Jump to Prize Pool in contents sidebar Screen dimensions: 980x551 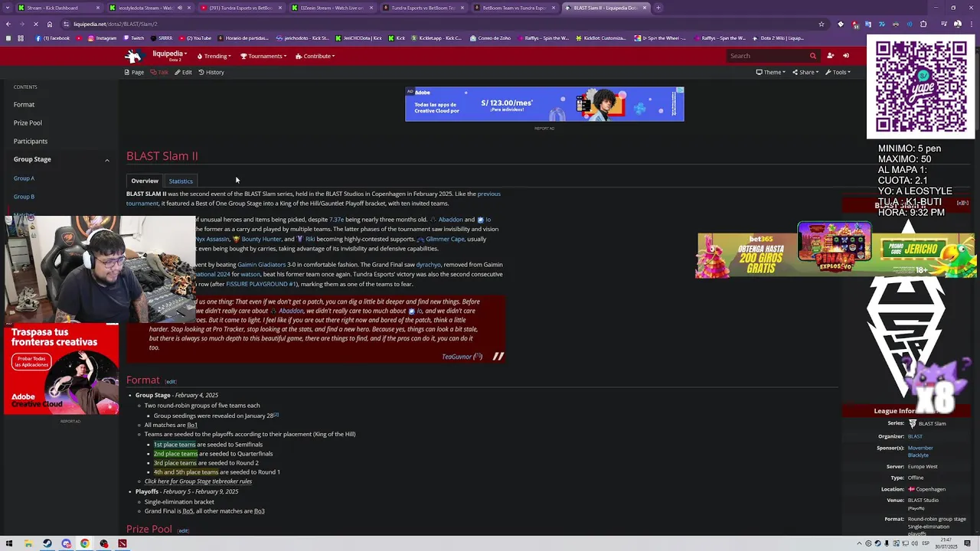pyautogui.click(x=28, y=123)
